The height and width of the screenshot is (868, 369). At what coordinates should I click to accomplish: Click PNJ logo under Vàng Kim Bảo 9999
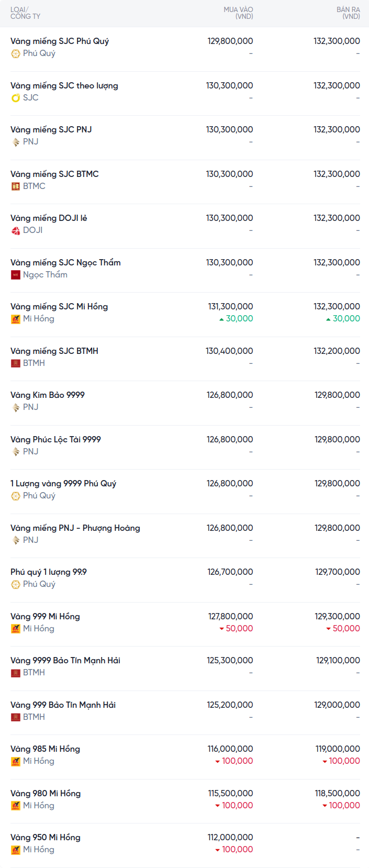(16, 407)
